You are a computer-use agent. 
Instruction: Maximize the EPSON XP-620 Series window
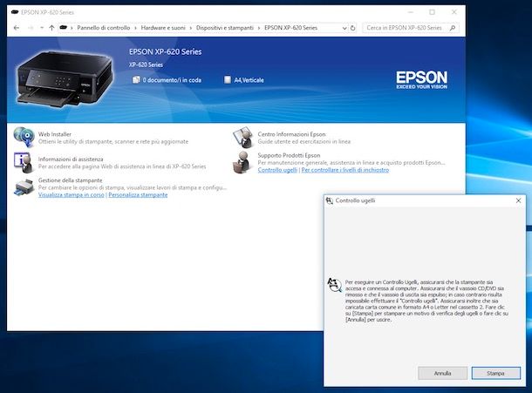pyautogui.click(x=432, y=12)
